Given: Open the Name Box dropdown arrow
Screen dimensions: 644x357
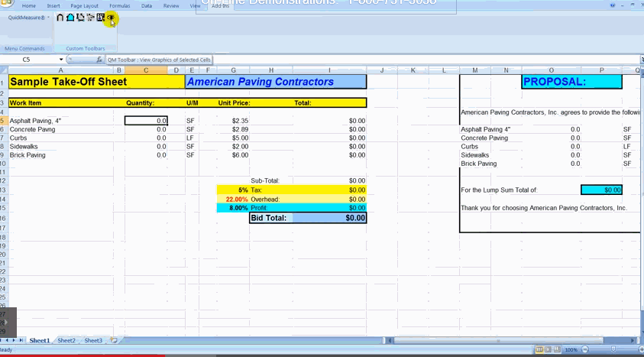Looking at the screenshot, I should 61,60.
